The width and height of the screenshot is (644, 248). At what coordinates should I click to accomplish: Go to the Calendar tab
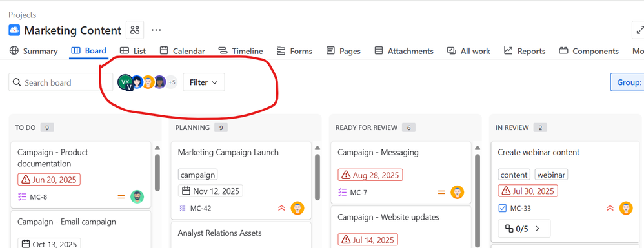point(183,51)
